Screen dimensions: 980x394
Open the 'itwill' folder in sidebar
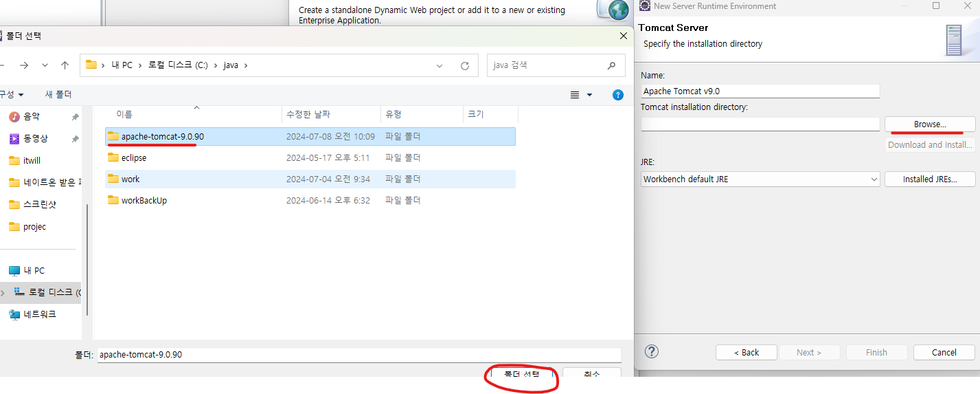(32, 160)
